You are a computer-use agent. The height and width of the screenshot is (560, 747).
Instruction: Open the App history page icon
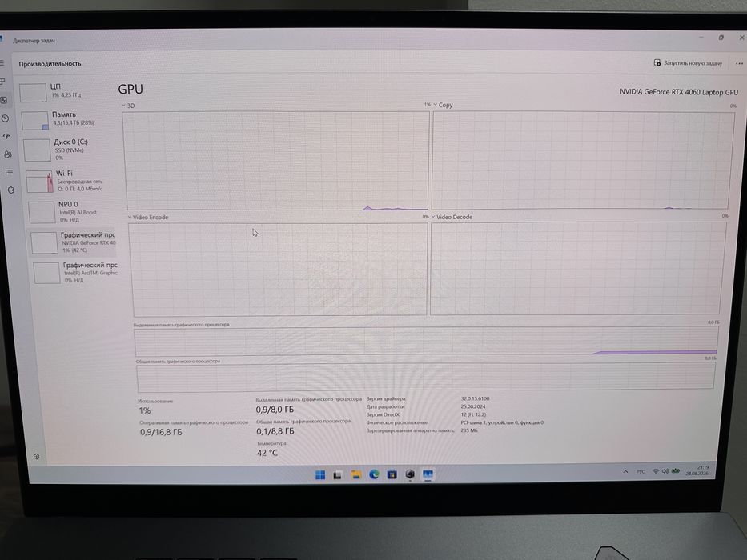point(6,118)
